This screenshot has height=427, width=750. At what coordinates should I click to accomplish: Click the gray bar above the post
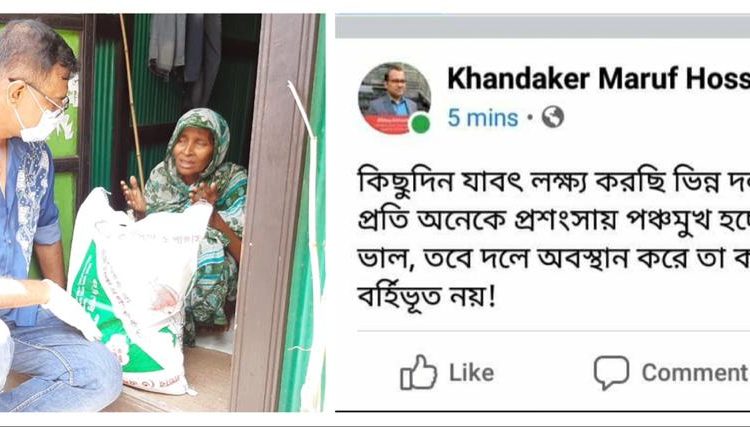(x=542, y=26)
